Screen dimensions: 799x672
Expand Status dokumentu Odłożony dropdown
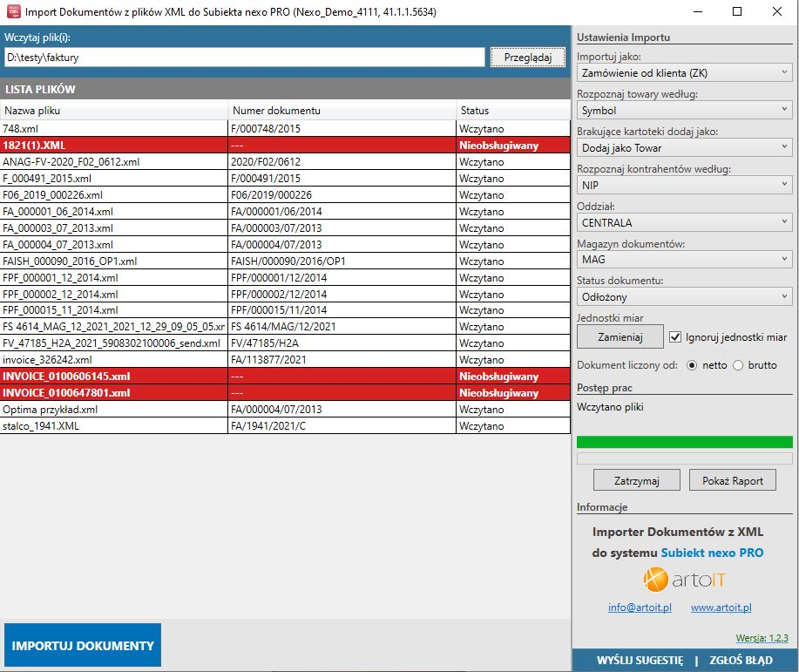684,296
